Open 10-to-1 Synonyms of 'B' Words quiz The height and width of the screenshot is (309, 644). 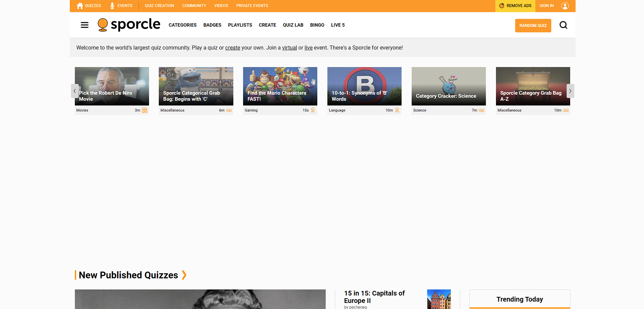point(364,86)
